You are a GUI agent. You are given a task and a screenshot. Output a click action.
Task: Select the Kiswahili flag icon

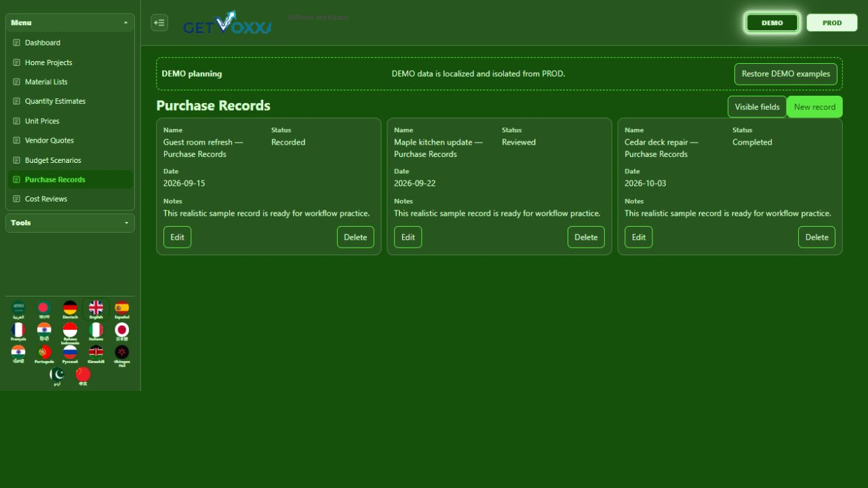96,354
